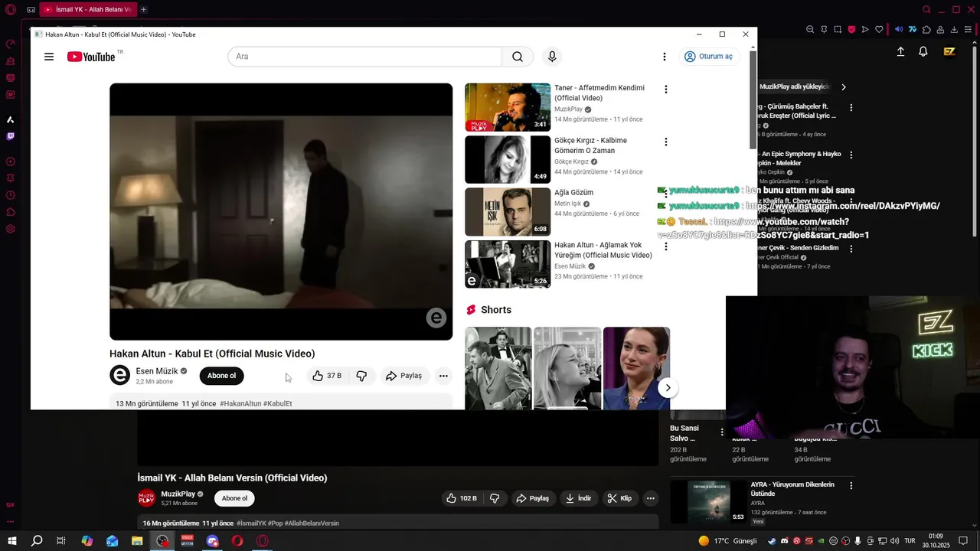Add page to favorites with heart icon
This screenshot has width=980, height=551.
point(879,29)
